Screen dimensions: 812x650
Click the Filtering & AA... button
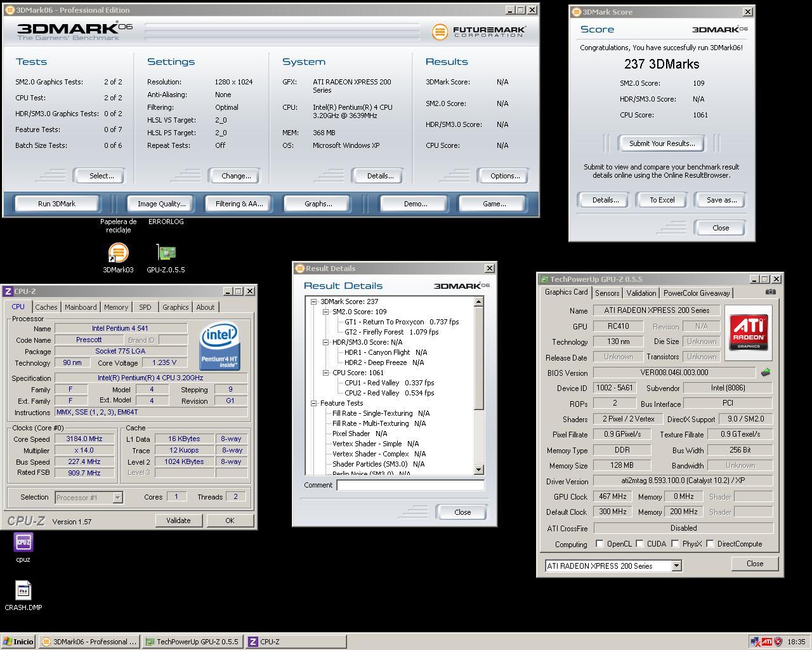point(239,204)
